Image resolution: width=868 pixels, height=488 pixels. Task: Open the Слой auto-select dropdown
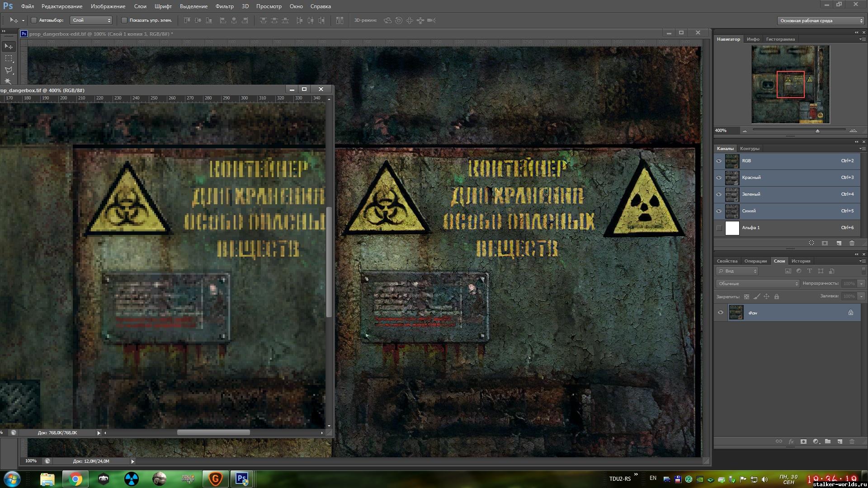(91, 20)
